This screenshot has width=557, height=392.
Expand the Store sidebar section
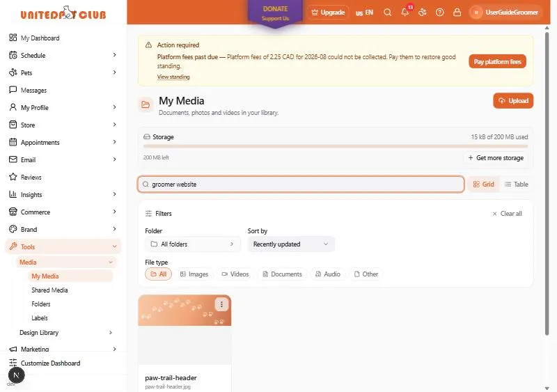[63, 125]
